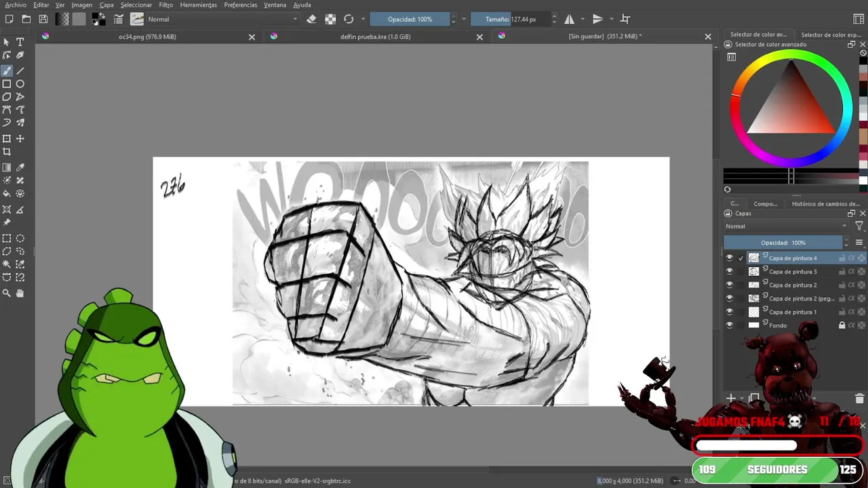Open the dropdown after the opacity slider
The width and height of the screenshot is (868, 488).
click(x=464, y=19)
